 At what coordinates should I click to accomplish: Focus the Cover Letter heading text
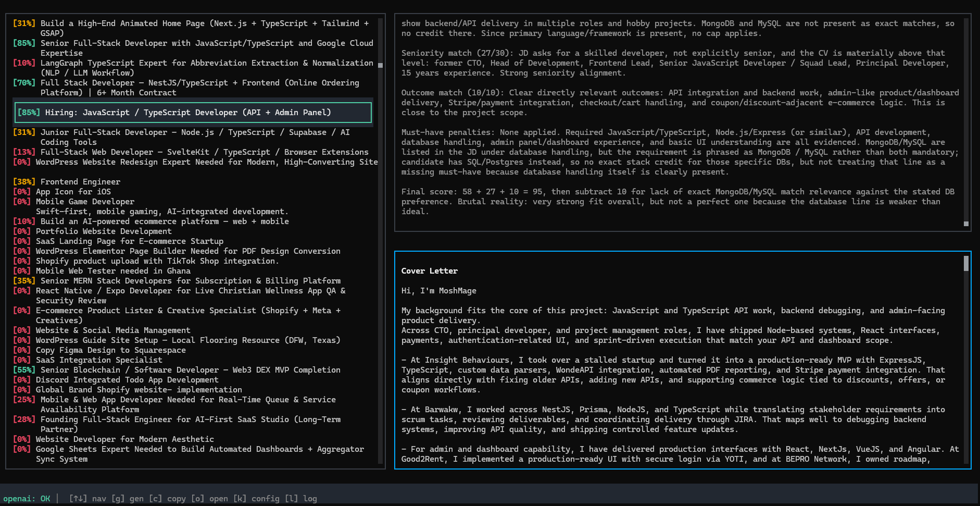tap(429, 271)
